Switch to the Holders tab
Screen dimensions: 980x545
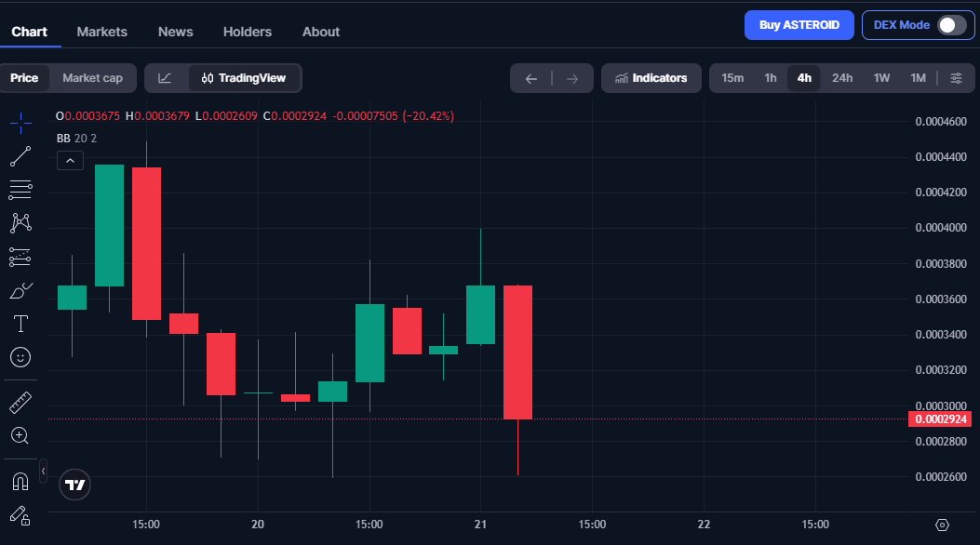[247, 31]
